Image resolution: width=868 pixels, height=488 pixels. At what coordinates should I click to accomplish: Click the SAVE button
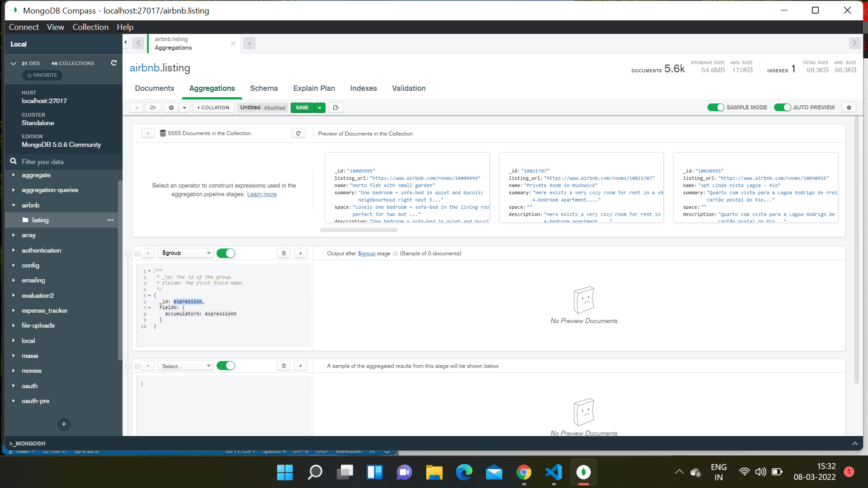click(302, 108)
